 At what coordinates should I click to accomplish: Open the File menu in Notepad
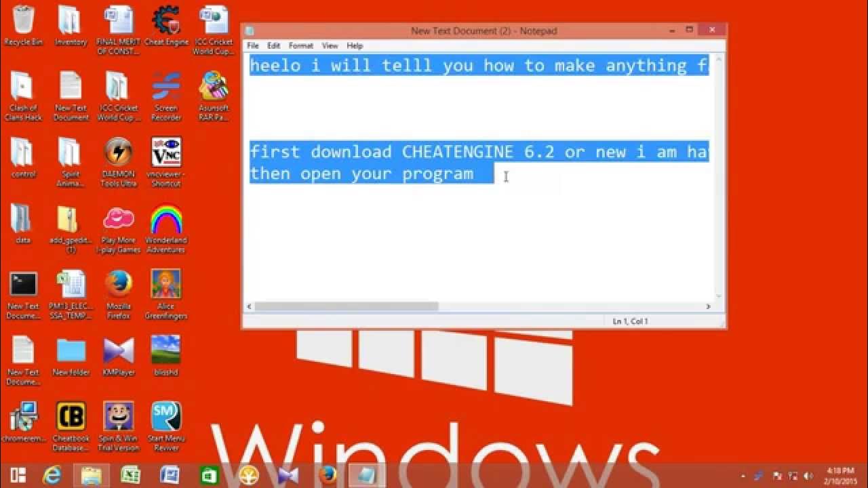click(253, 45)
